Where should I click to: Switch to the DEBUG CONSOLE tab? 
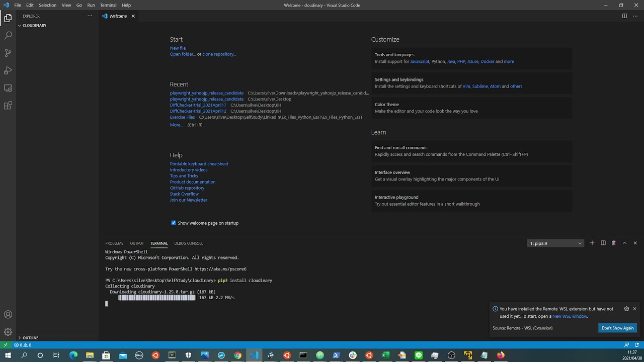(x=189, y=243)
